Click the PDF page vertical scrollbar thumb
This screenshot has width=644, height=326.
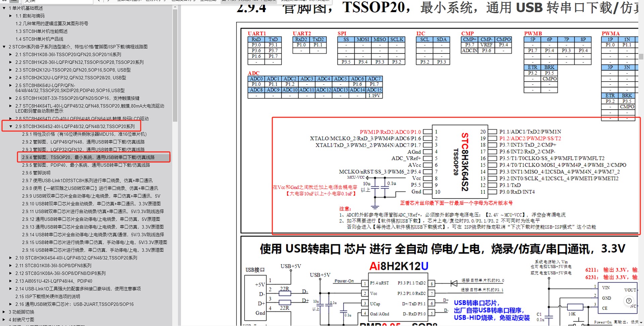point(641,56)
